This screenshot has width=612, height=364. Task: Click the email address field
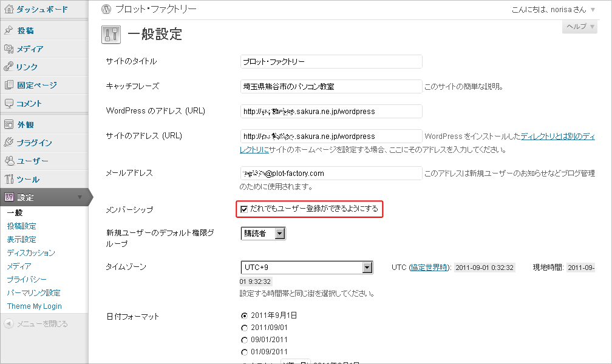coord(331,174)
